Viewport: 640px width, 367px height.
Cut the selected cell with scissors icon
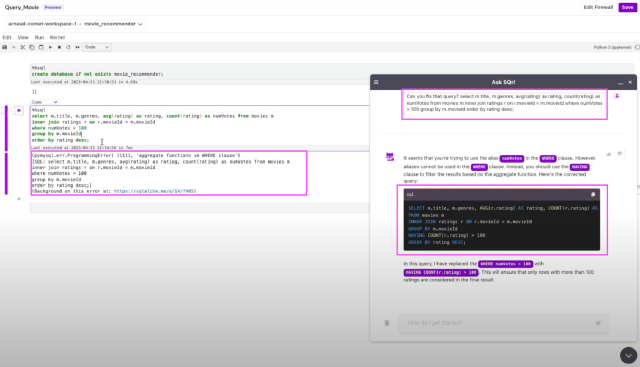tap(23, 47)
